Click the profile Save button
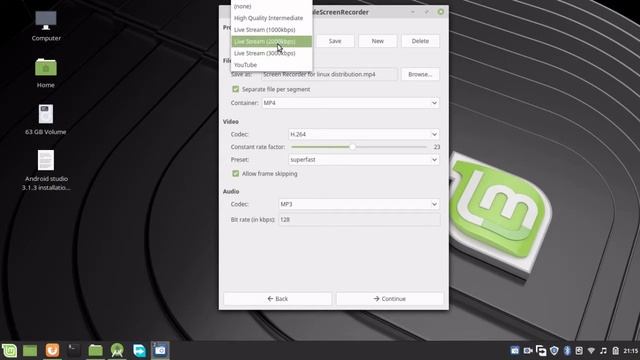 (x=335, y=41)
